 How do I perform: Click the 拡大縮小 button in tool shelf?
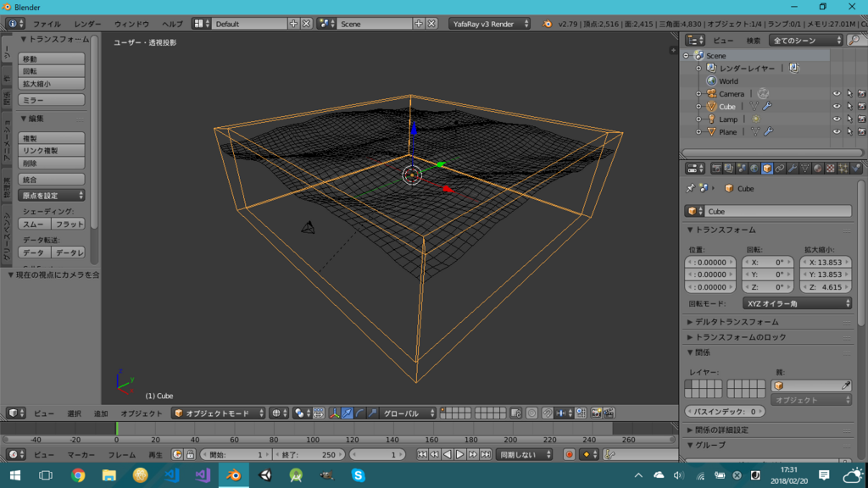tap(52, 84)
